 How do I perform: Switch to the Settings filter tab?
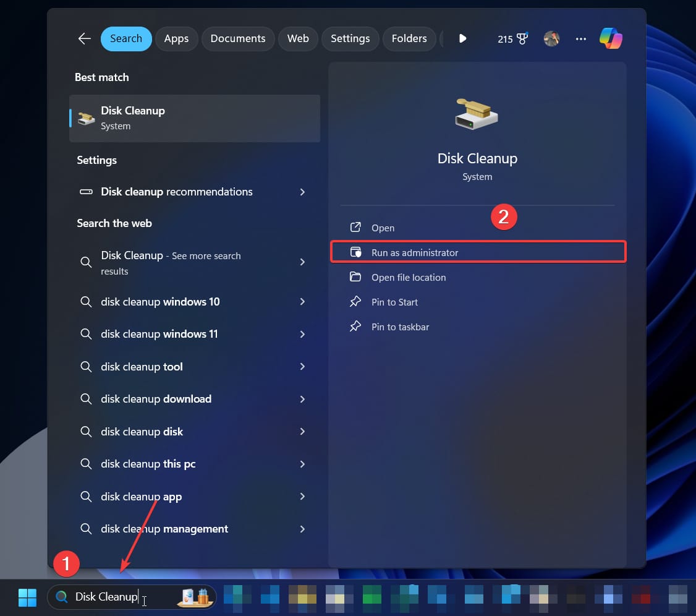[350, 38]
